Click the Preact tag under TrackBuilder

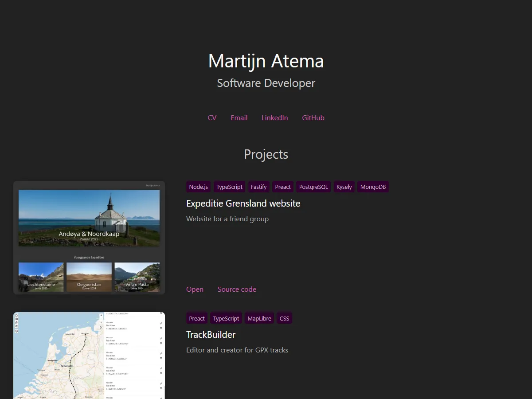197,318
